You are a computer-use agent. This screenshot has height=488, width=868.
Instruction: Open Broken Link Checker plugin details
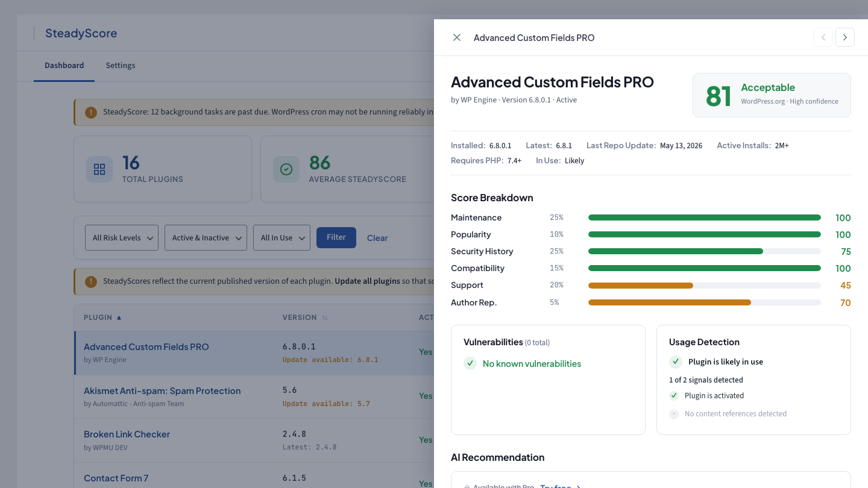[127, 434]
